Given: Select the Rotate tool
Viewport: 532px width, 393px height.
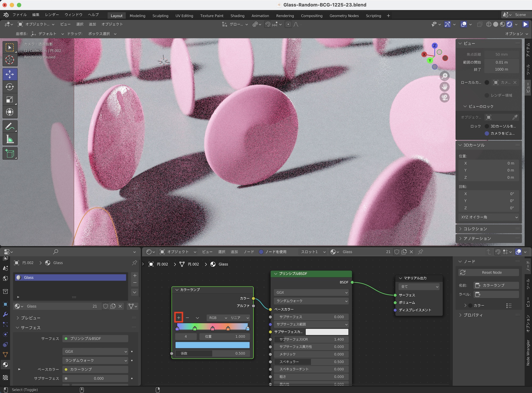Looking at the screenshot, I should [x=10, y=87].
